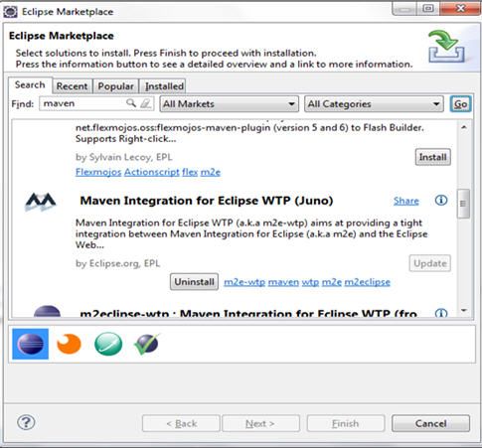Open info for m2eclipse-wtp entry
The height and width of the screenshot is (448, 482).
441,313
